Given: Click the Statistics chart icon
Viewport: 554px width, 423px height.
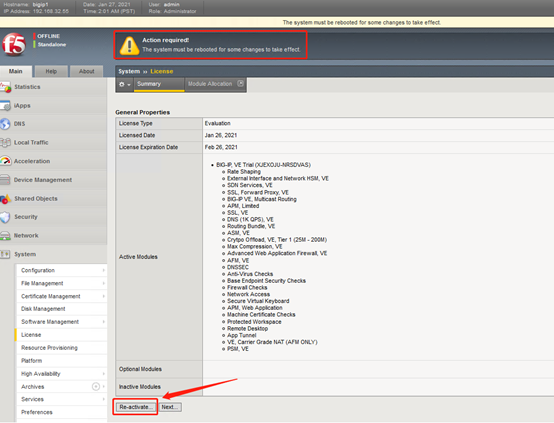Looking at the screenshot, I should click(5, 87).
